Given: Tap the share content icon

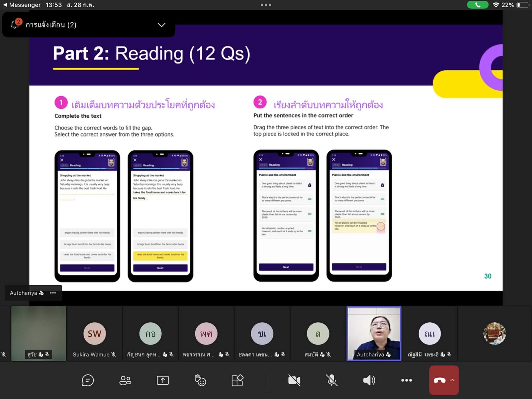Looking at the screenshot, I should [162, 380].
